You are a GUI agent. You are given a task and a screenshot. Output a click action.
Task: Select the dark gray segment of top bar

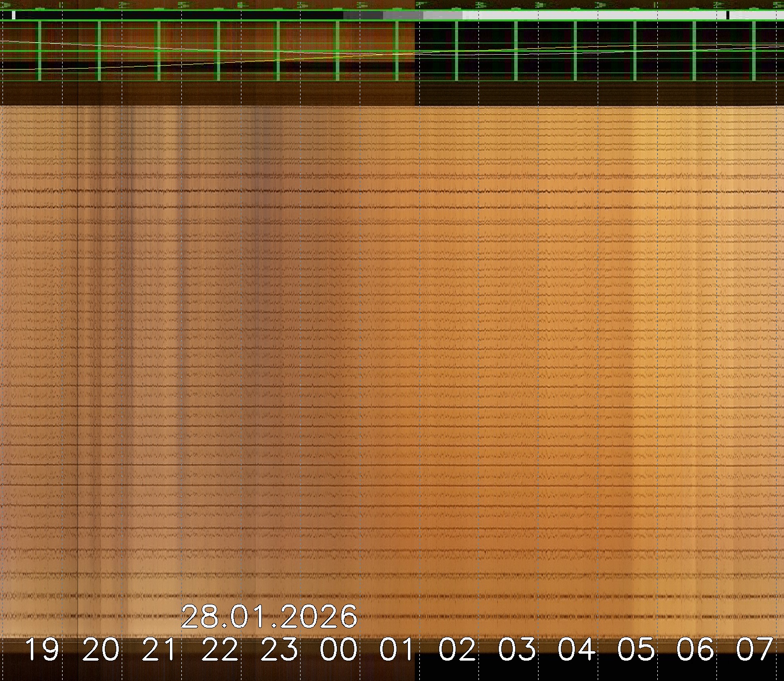coord(363,15)
